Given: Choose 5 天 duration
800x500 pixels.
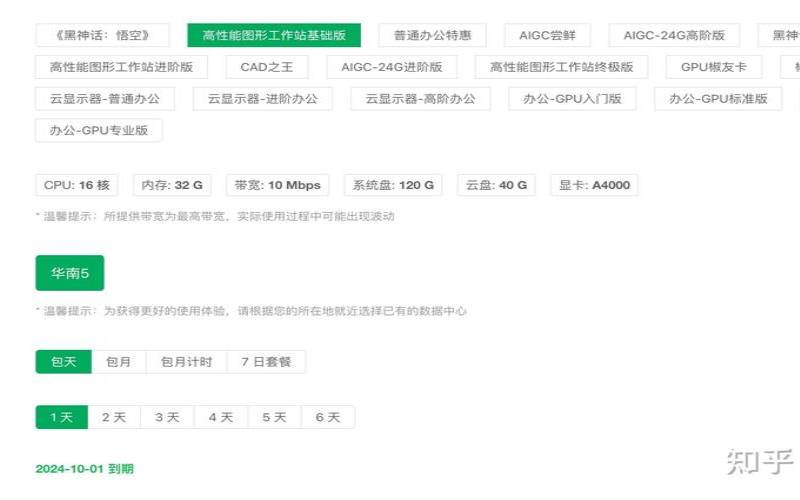Looking at the screenshot, I should (274, 417).
